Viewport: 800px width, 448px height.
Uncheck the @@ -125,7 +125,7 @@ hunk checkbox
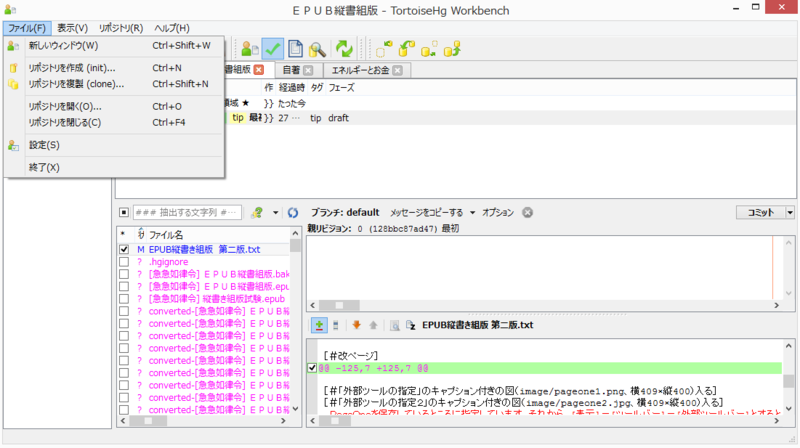312,368
